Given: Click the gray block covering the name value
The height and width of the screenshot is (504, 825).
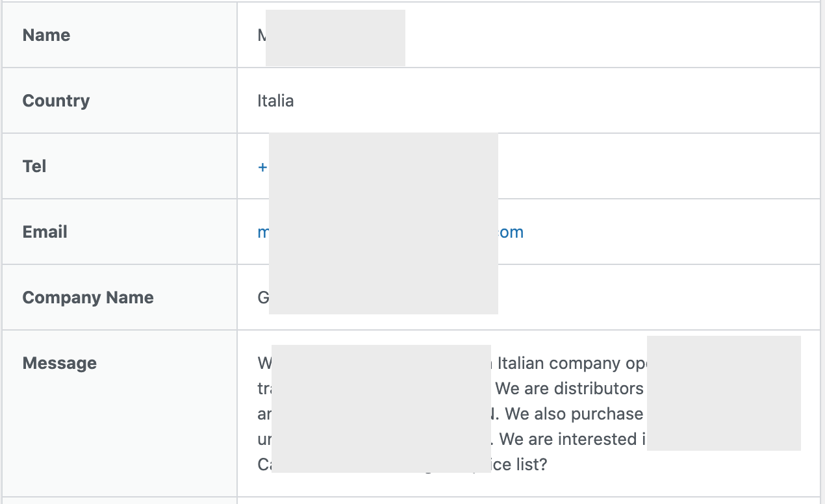Looking at the screenshot, I should coord(335,38).
